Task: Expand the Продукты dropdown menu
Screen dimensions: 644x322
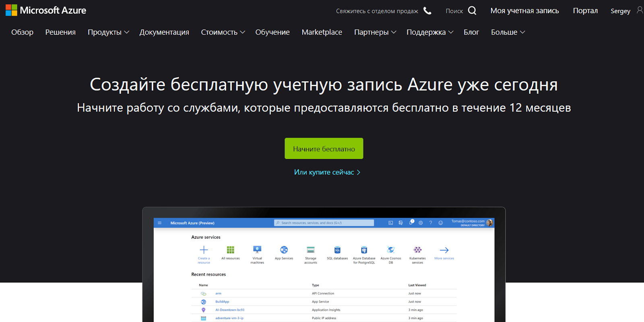Action: (x=108, y=32)
